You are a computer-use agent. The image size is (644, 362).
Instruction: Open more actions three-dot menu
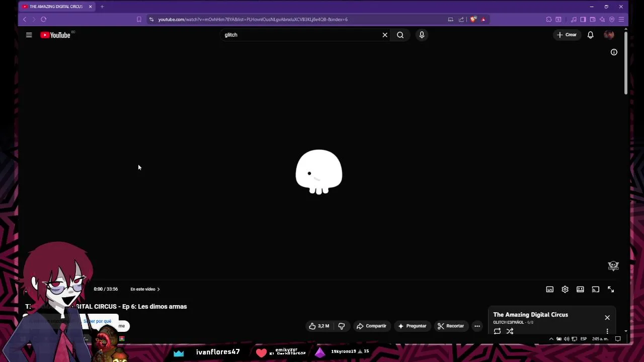(477, 326)
